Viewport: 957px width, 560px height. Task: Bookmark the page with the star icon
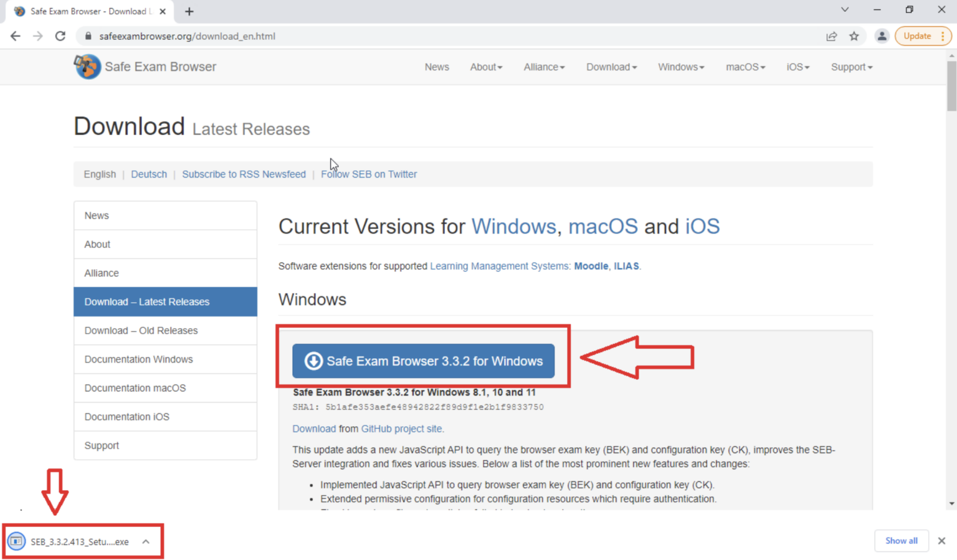pos(854,36)
